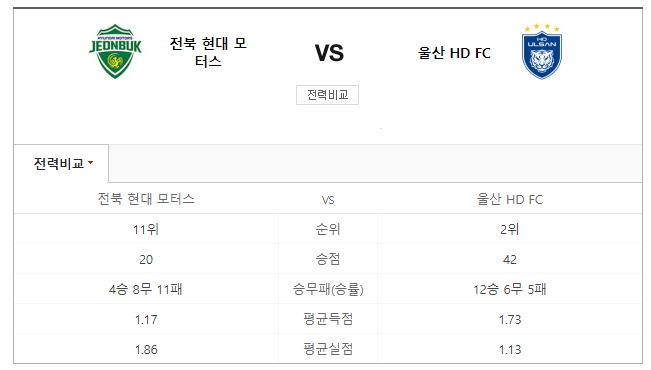651x370 pixels.
Task: Click the 전력비교 button under VS
Action: pos(327,95)
